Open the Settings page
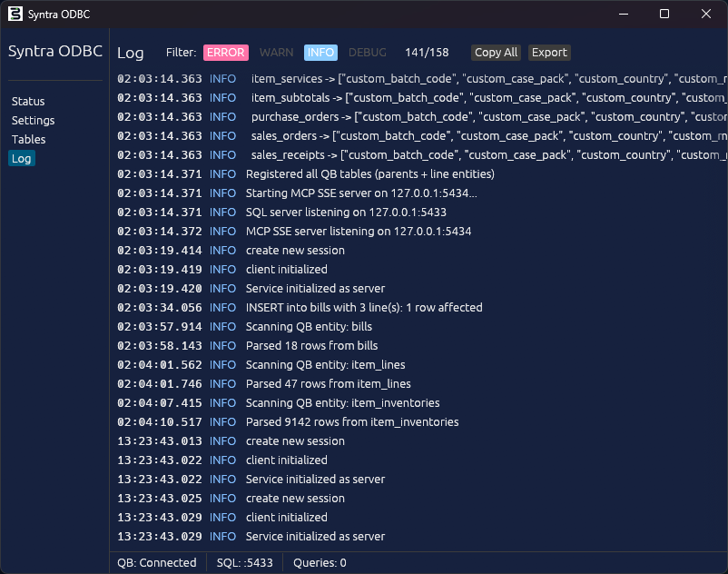This screenshot has height=574, width=728. [x=33, y=120]
